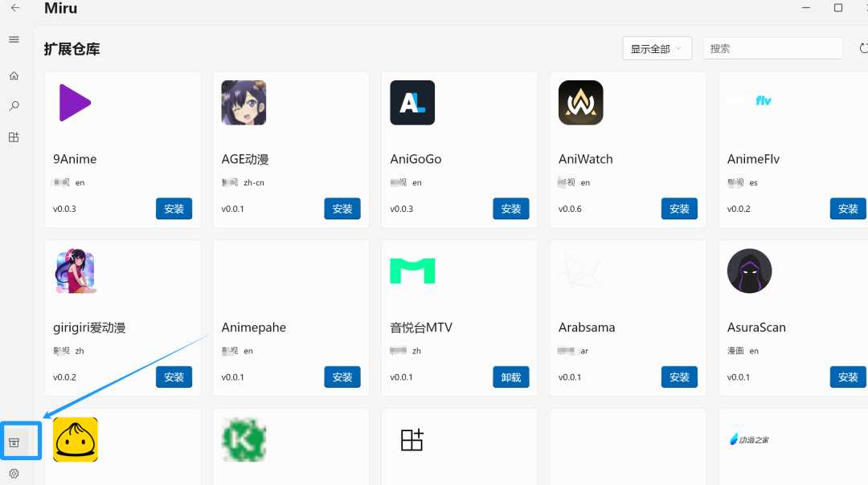Image resolution: width=868 pixels, height=485 pixels.
Task: Click the green K extension icon
Action: [x=244, y=440]
